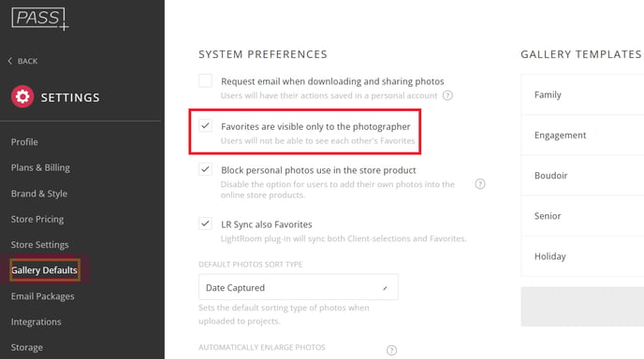Open the Holiday gallery template
The image size is (644, 359).
pos(582,256)
